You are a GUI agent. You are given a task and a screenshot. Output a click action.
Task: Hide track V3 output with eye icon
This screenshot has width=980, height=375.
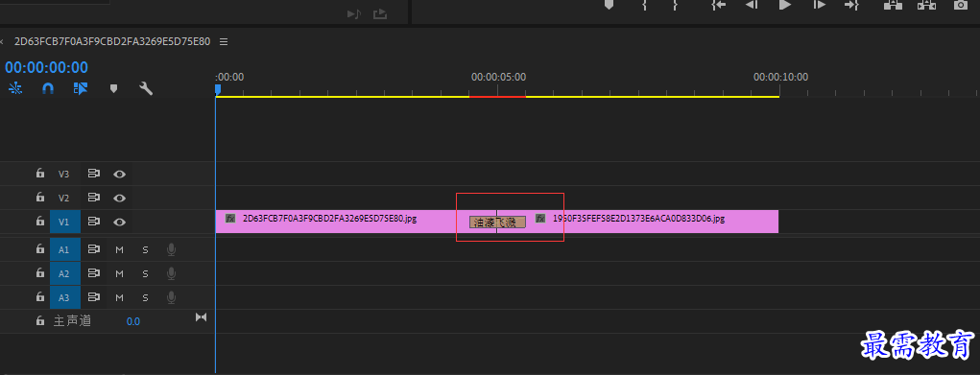(x=119, y=174)
